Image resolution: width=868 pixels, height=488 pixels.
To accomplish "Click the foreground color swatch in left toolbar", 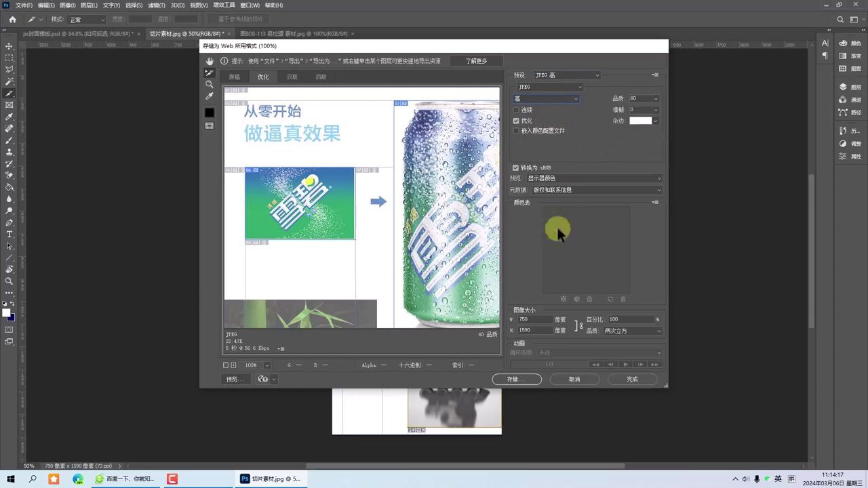I will [7, 313].
